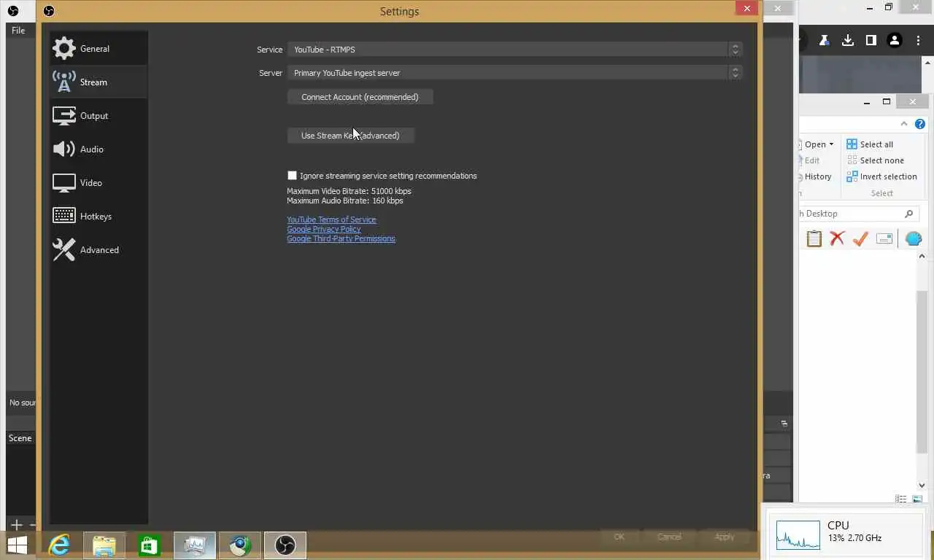This screenshot has width=934, height=560.
Task: Click the blue globe shell icon in Explorer
Action: tap(913, 238)
